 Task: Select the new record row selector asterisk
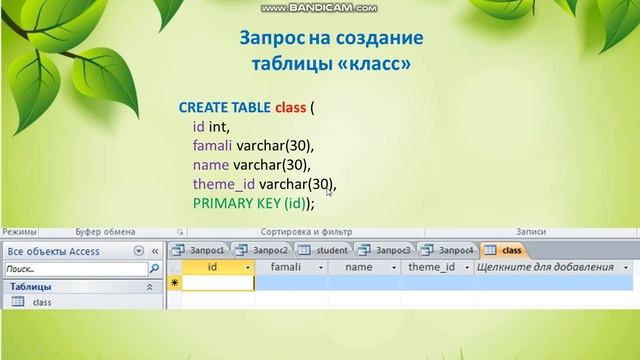[175, 282]
